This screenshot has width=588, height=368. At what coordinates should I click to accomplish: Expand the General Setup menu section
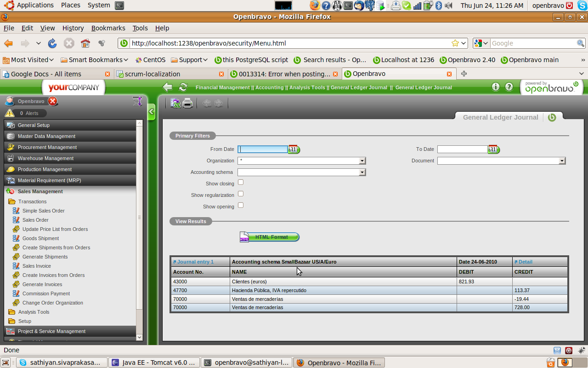coord(70,125)
